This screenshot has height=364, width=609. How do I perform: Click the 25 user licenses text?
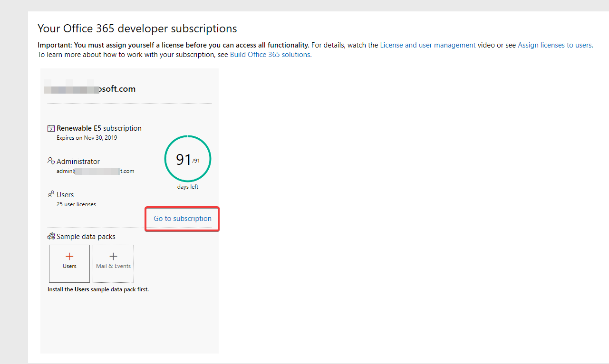coord(76,204)
